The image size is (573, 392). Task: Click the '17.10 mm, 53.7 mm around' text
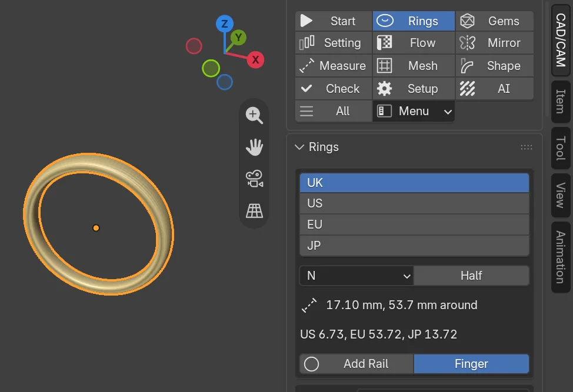tap(402, 305)
